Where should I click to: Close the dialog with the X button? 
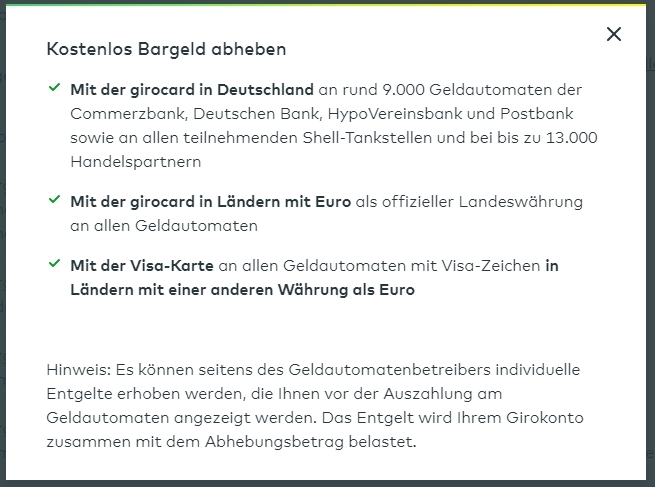coord(614,34)
